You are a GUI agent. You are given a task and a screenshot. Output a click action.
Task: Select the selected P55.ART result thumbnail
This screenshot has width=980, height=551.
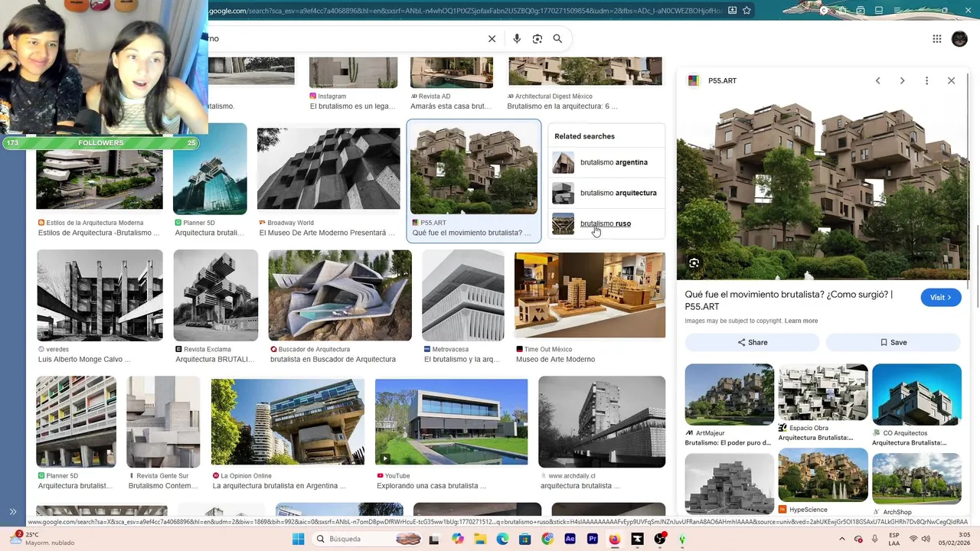(x=474, y=168)
